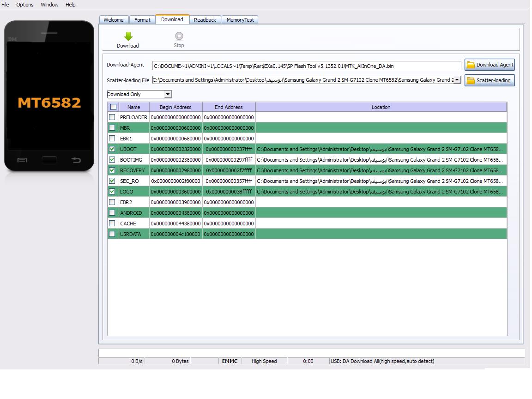Click the 0 Bytes status entry
Viewport: 532px width, 399px height.
click(x=180, y=361)
